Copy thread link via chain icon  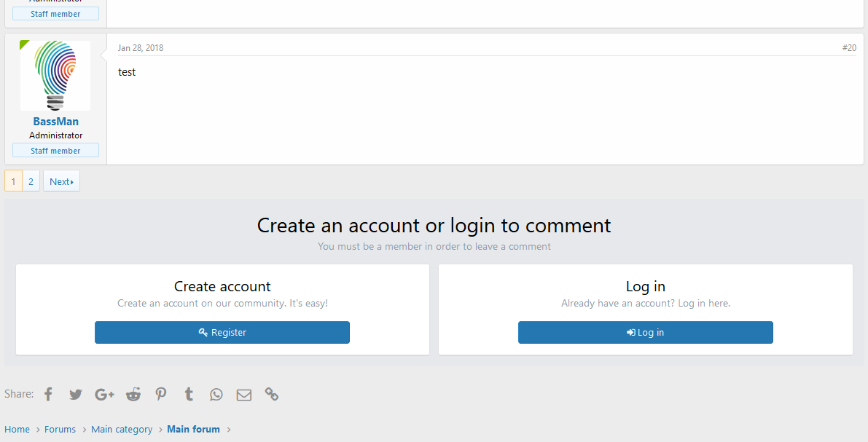tap(272, 395)
